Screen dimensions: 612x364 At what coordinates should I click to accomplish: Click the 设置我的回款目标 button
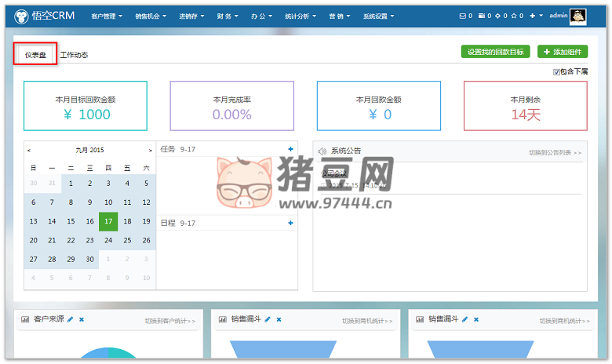495,52
